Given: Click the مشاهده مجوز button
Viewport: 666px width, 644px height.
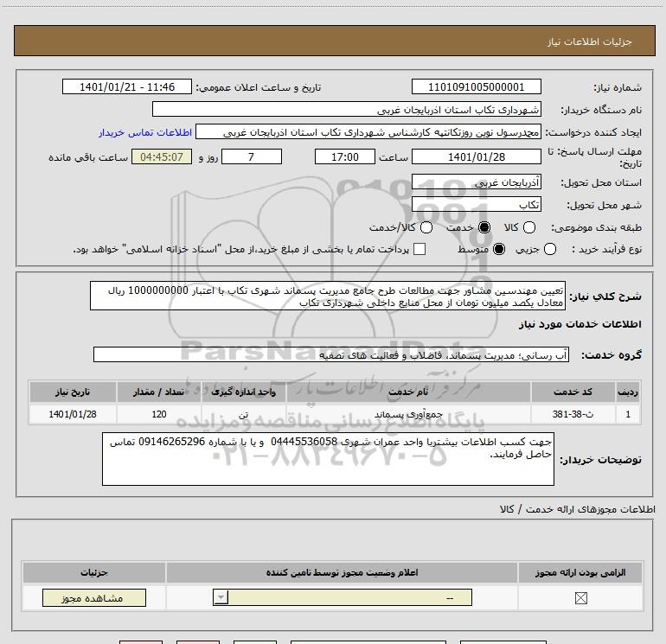Looking at the screenshot, I should (x=94, y=597).
